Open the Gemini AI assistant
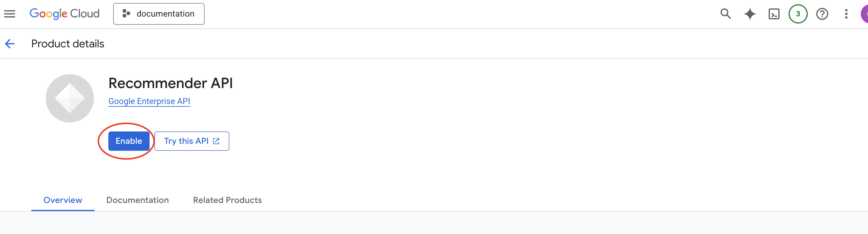Viewport: 868px width, 234px height. [x=750, y=14]
